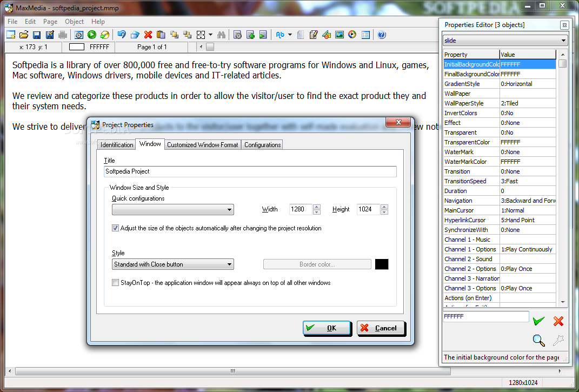Select the TransitionSpeed property row

[499, 181]
